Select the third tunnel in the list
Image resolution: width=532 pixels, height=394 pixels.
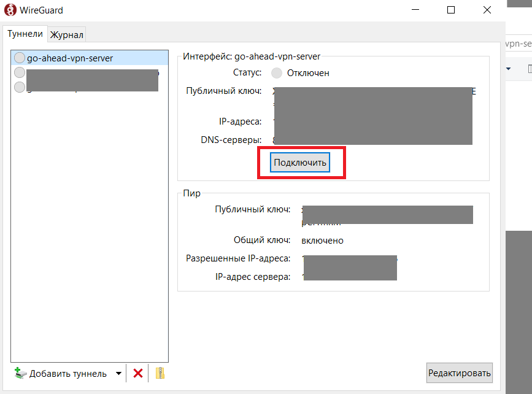coord(86,87)
